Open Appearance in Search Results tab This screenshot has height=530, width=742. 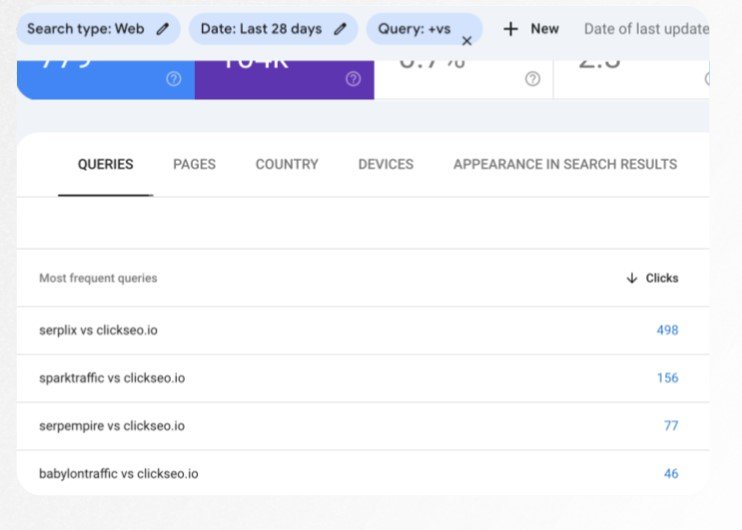point(565,164)
